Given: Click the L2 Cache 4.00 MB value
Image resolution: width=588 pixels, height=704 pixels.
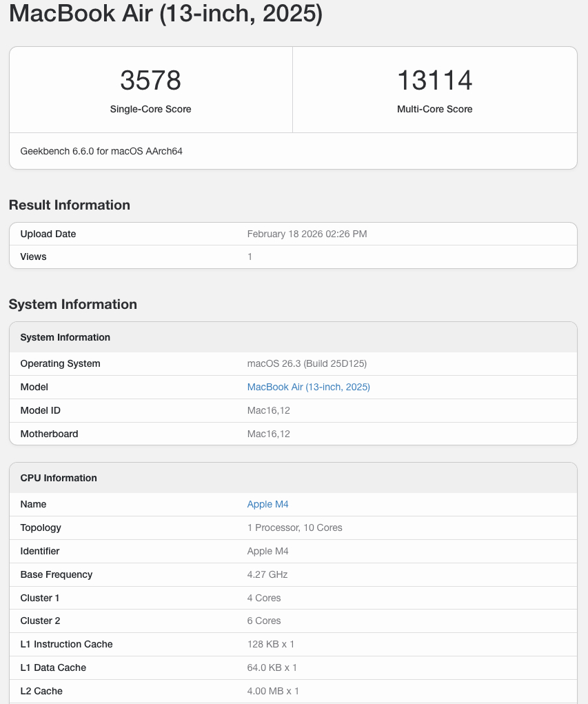Looking at the screenshot, I should click(x=272, y=691).
